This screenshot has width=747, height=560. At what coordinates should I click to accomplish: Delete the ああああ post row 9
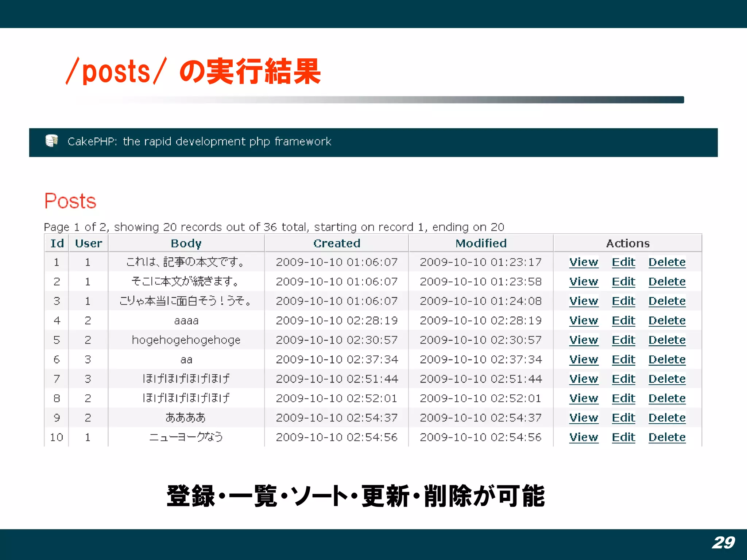(x=667, y=417)
